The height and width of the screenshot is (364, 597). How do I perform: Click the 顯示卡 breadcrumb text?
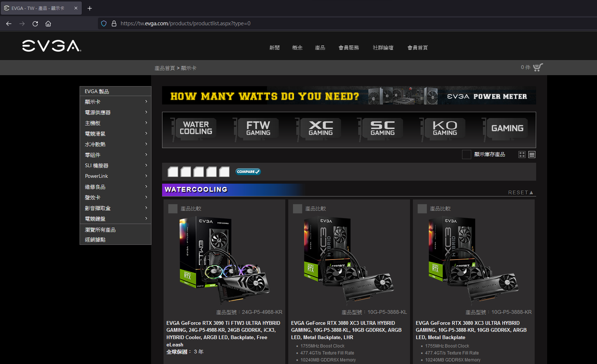click(188, 68)
